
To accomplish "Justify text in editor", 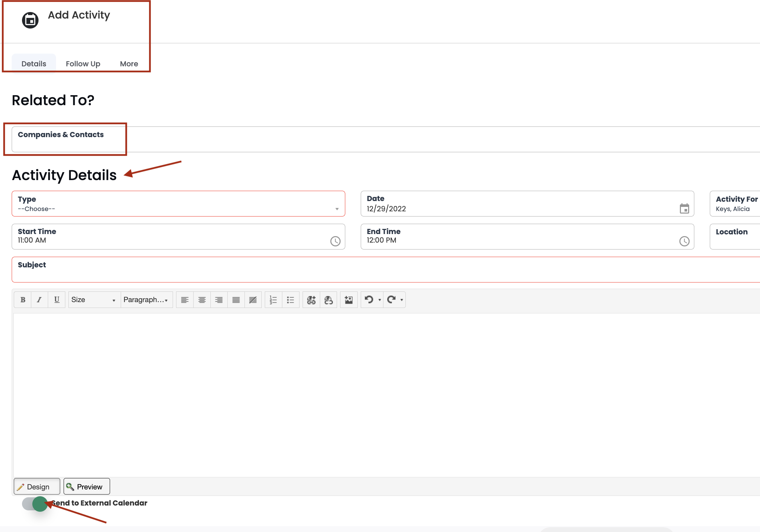I will pyautogui.click(x=236, y=300).
